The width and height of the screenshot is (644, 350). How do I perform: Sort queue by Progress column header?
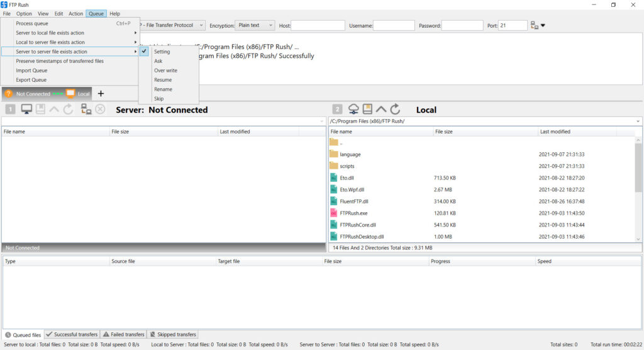[x=482, y=261]
